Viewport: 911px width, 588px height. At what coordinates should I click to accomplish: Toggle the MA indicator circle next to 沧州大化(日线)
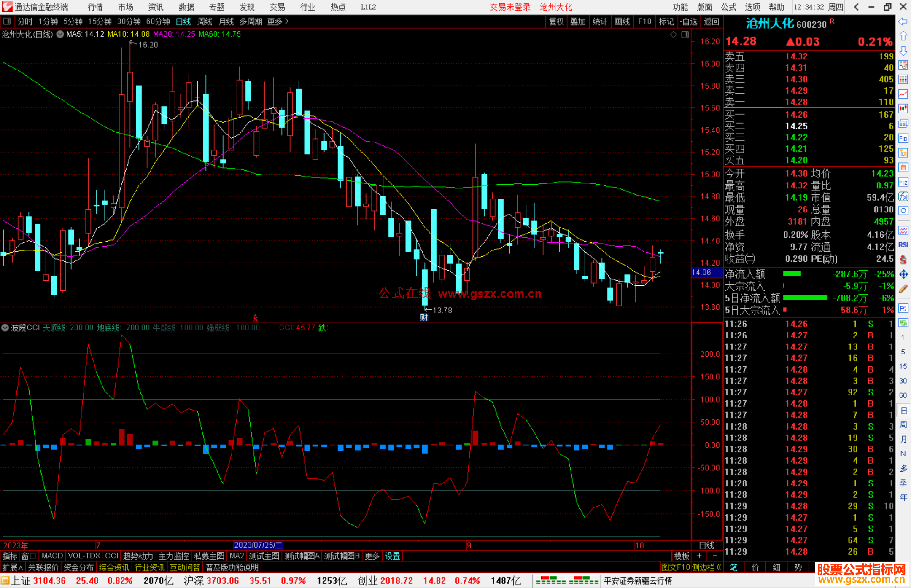(x=60, y=34)
